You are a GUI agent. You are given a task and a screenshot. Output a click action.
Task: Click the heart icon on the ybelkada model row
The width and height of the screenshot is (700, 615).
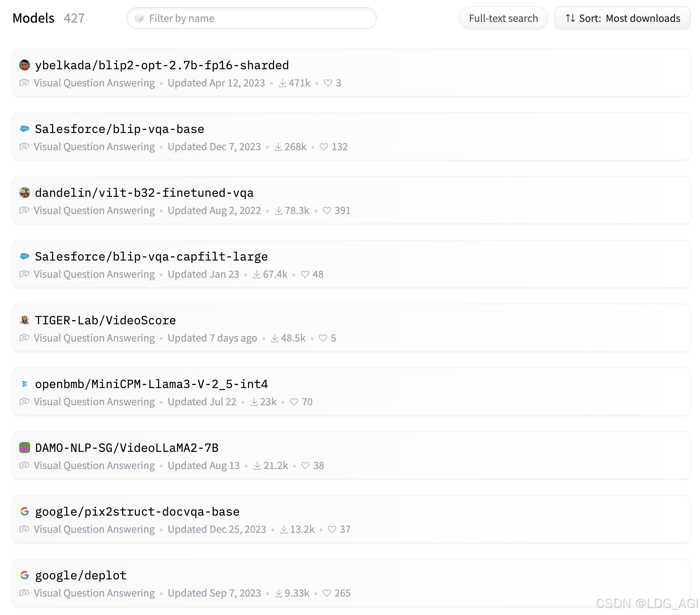coord(328,83)
